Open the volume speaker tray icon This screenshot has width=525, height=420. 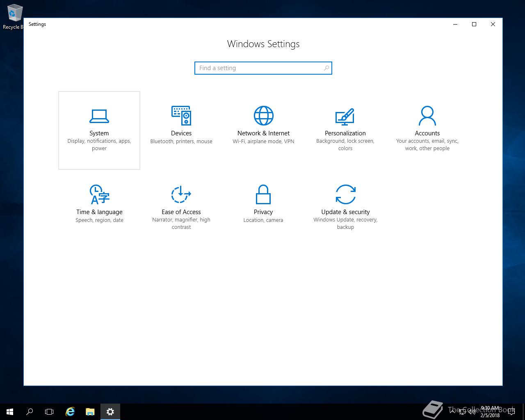[x=472, y=412]
